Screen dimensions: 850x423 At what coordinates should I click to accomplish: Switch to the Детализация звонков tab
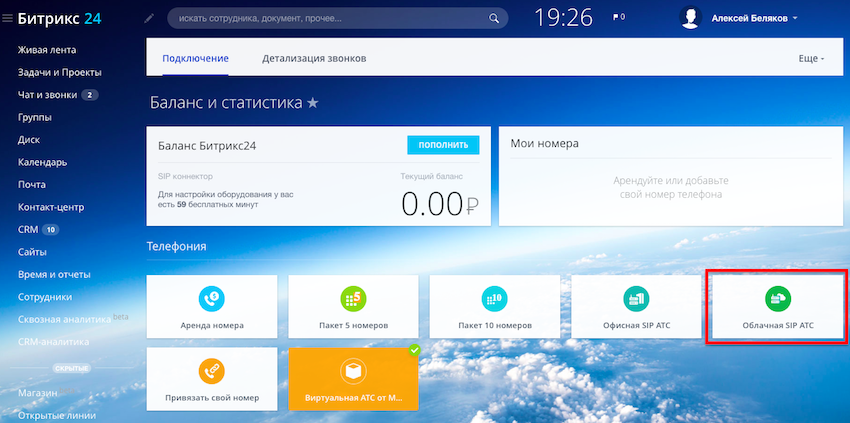click(x=314, y=58)
